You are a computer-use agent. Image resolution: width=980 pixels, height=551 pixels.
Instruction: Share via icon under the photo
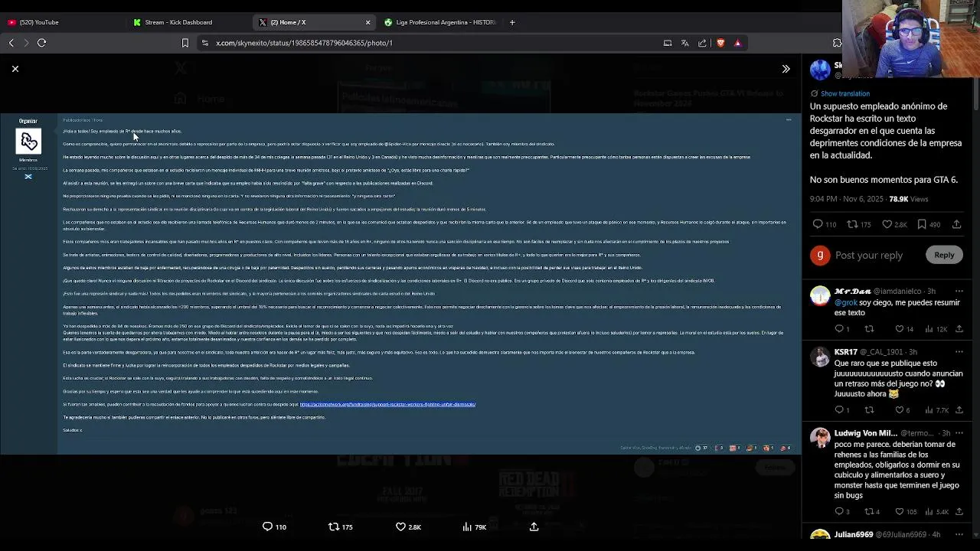[x=534, y=527]
